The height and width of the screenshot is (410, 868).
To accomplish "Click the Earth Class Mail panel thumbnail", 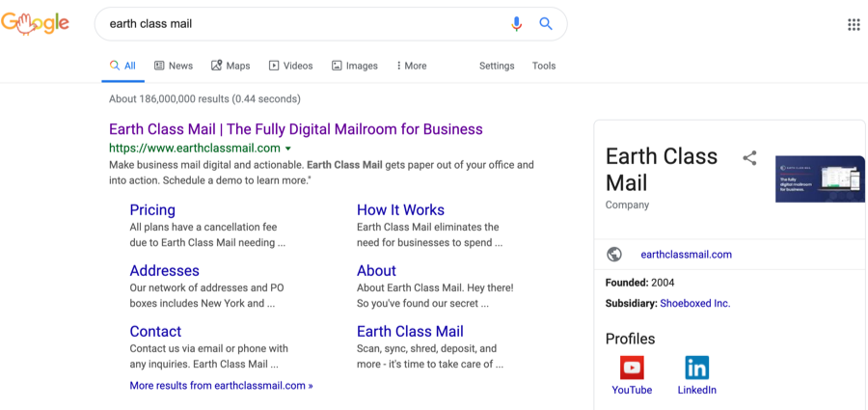I will coord(820,178).
